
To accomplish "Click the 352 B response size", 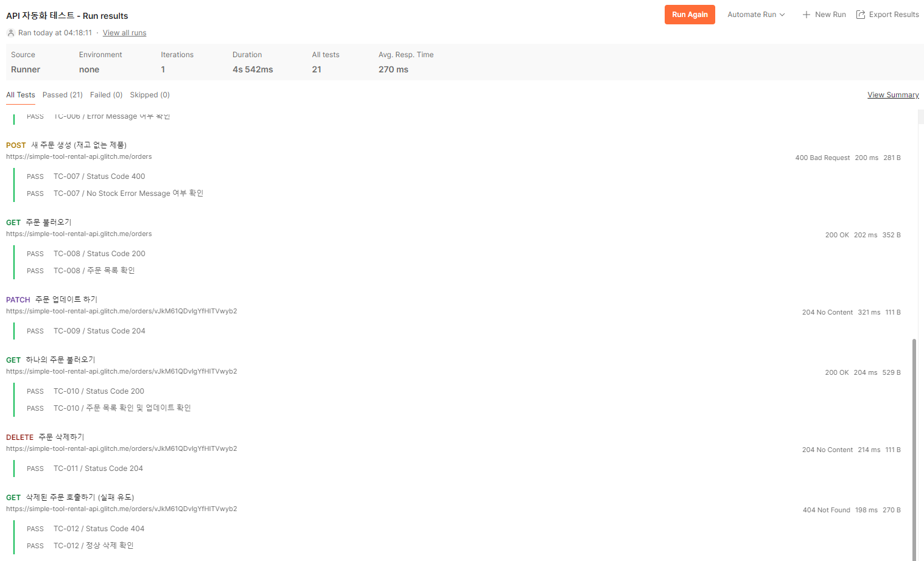I will [x=892, y=235].
